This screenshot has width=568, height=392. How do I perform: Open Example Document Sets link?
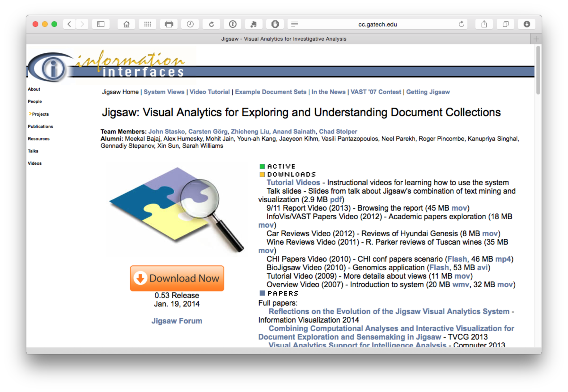click(271, 92)
